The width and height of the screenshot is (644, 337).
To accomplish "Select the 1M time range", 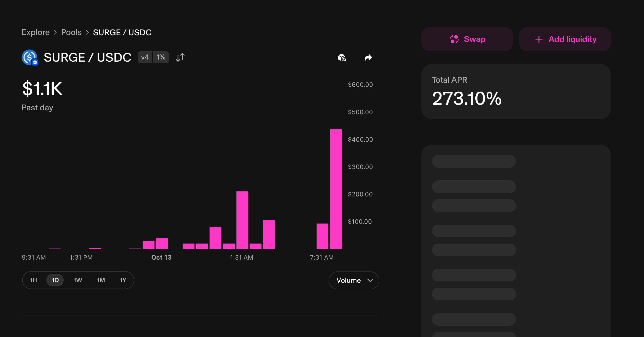I will [101, 280].
